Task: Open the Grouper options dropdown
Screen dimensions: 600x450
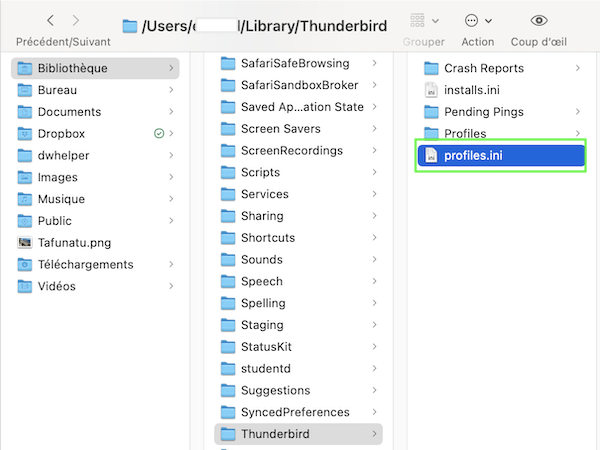Action: [435, 21]
